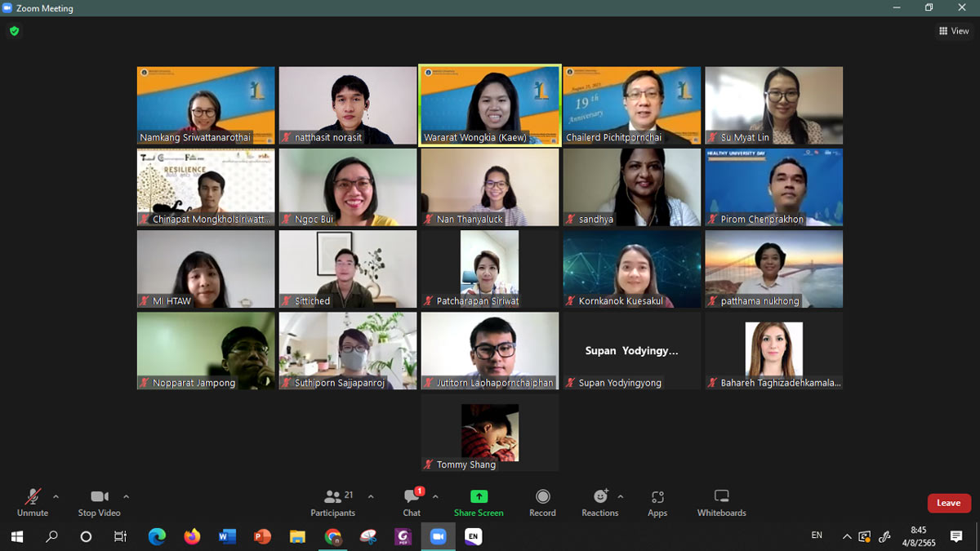This screenshot has width=980, height=551.
Task: Toggle the EN input language indicator
Action: coord(817,535)
